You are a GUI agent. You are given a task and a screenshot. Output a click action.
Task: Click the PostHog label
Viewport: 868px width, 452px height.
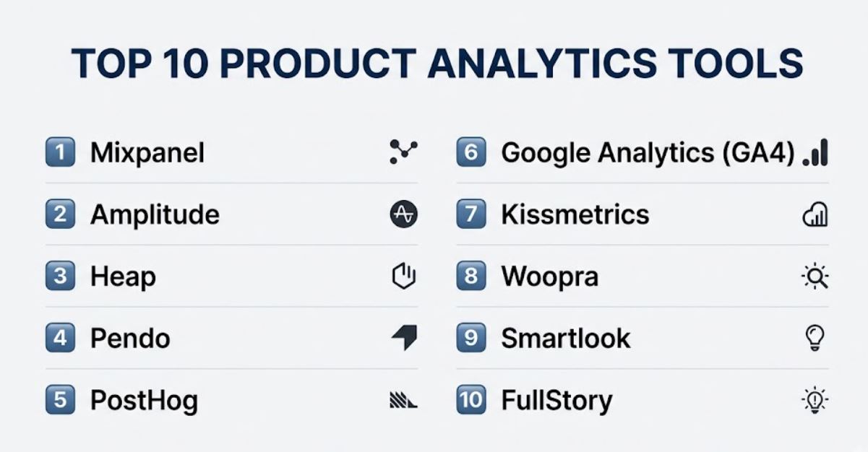144,401
